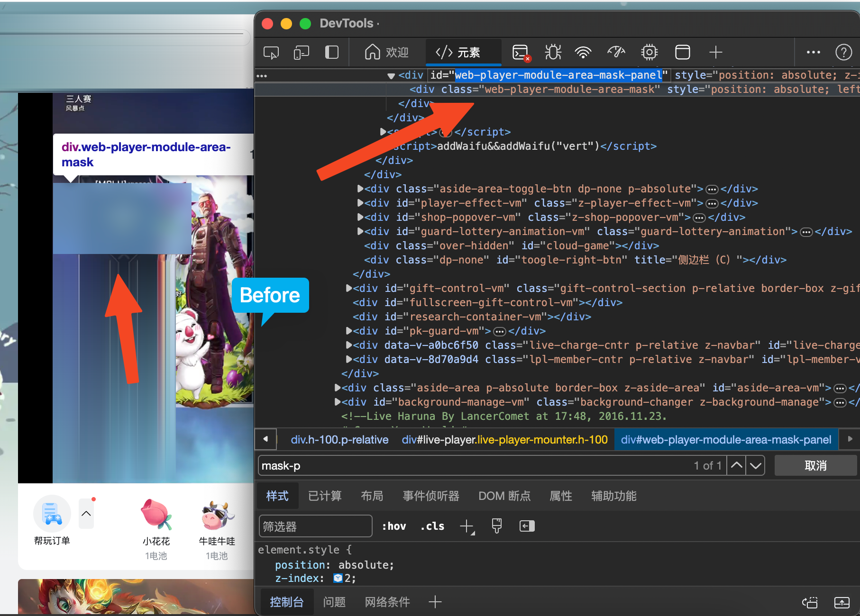This screenshot has width=860, height=616.
Task: Open the Application window icon
Action: tap(683, 52)
